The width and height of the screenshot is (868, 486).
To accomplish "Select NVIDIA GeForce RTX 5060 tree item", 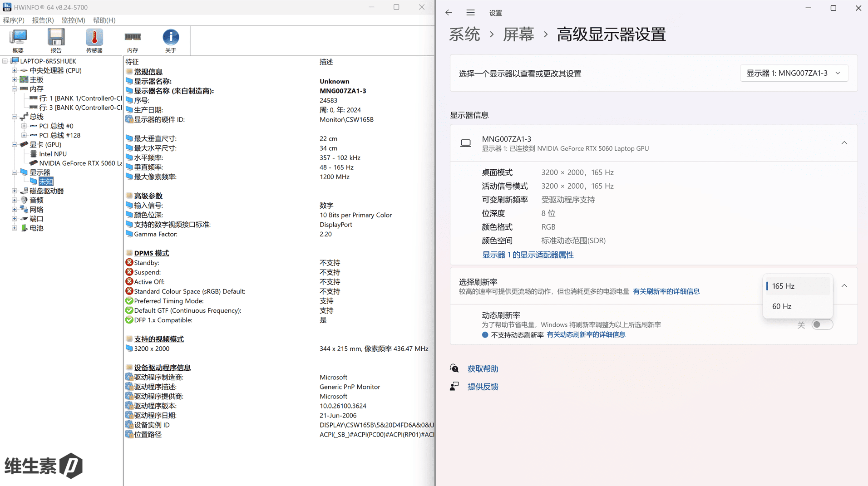I will click(x=80, y=163).
